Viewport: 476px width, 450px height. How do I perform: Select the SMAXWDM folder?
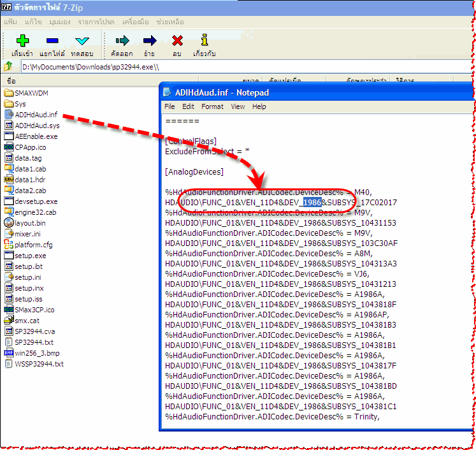31,93
